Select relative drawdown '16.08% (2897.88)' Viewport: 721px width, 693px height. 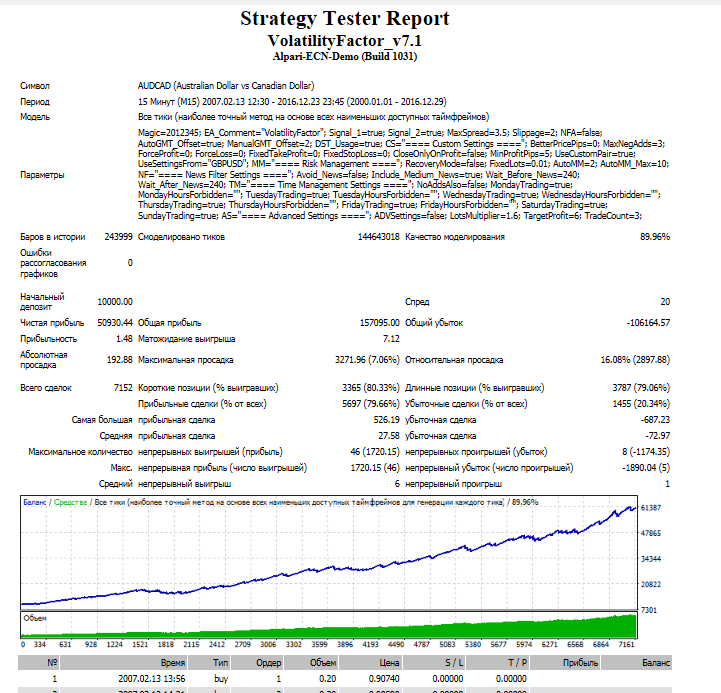tap(635, 360)
